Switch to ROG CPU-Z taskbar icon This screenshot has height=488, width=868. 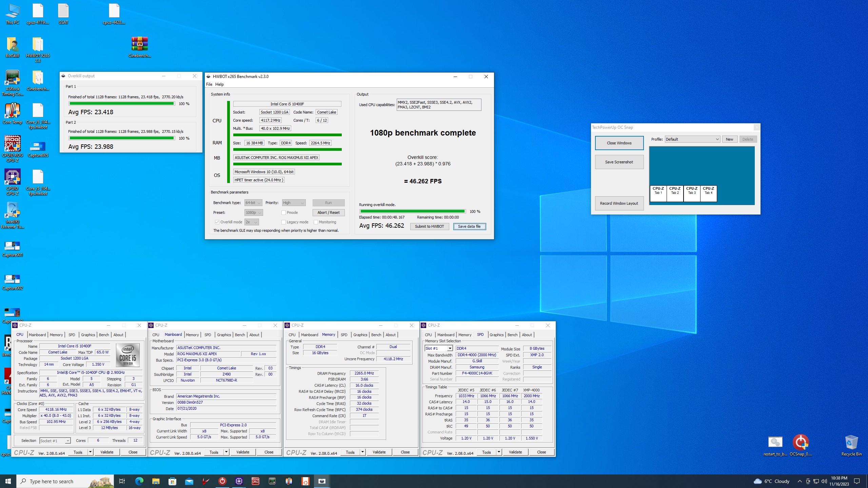click(x=255, y=481)
